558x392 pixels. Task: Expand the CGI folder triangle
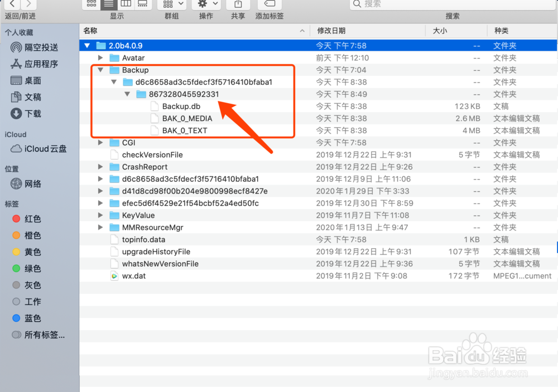point(100,142)
